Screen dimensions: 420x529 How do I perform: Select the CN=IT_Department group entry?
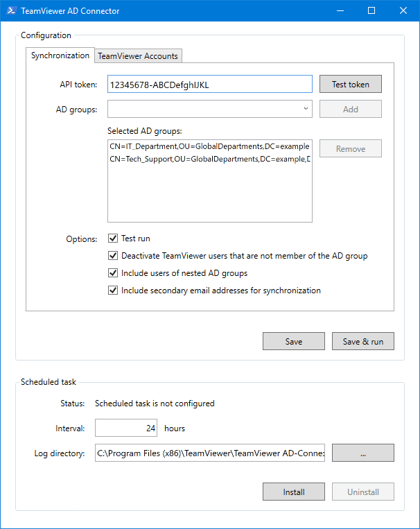209,146
